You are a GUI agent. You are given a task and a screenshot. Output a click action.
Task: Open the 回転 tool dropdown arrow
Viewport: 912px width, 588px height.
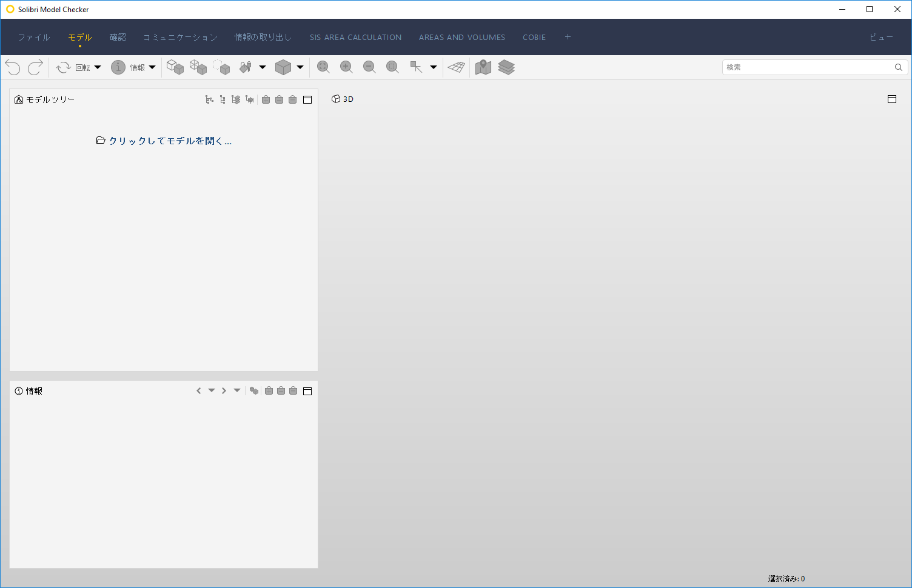point(98,67)
